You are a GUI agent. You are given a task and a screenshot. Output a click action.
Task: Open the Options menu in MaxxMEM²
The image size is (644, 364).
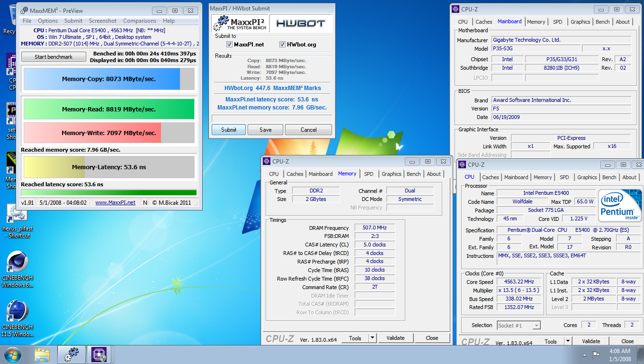[x=48, y=21]
